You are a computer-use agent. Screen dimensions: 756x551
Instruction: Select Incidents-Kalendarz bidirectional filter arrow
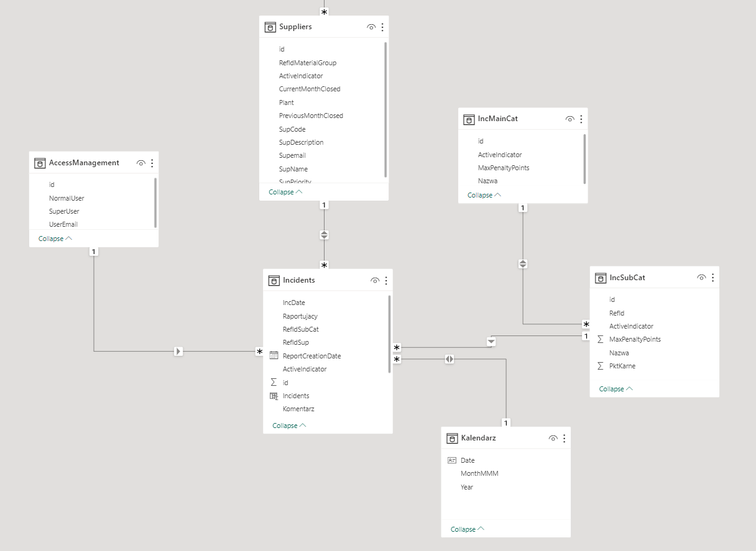tap(449, 359)
